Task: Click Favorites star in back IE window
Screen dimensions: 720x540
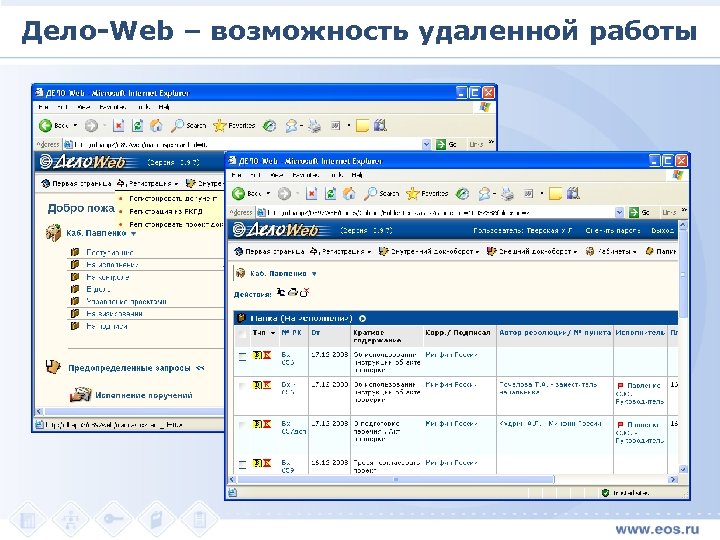Action: pos(220,125)
